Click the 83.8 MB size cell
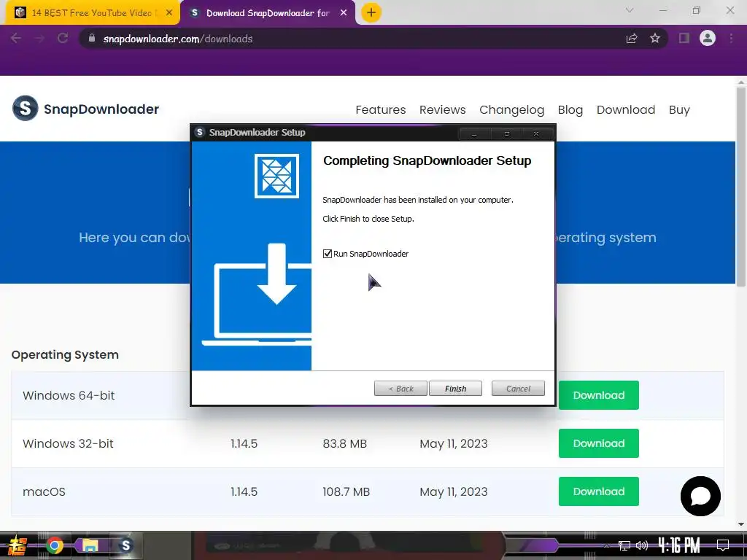747x560 pixels. click(344, 444)
